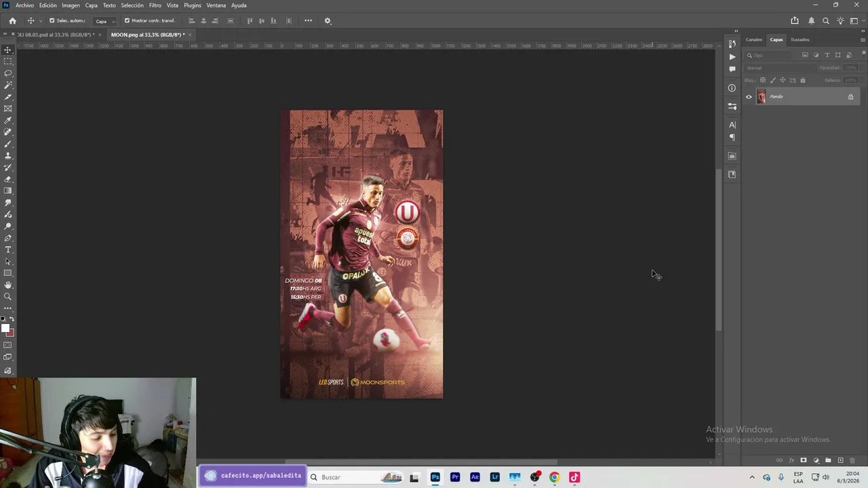Click the background color swatch
This screenshot has width=868, height=488.
point(11,333)
